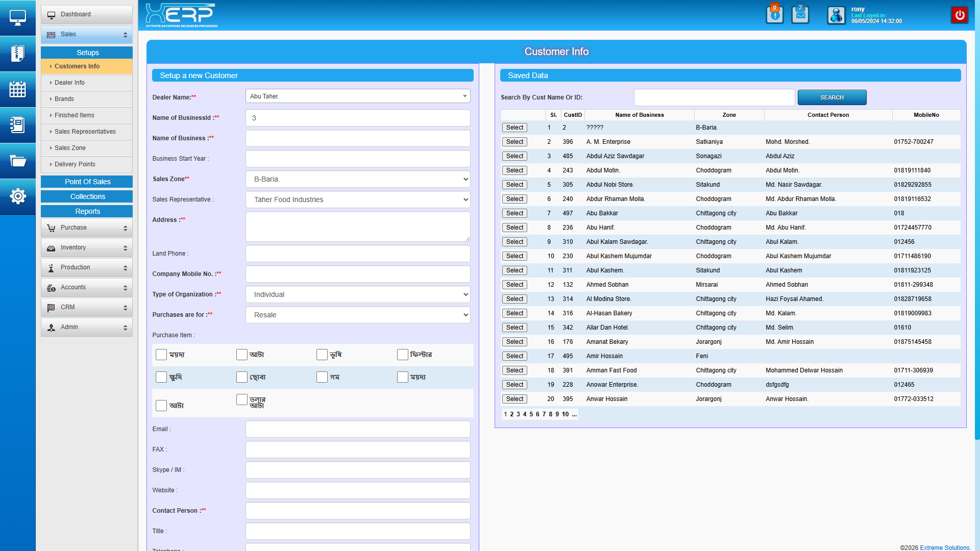Open the zipped archive sidebar icon
980x551 pixels.
click(x=17, y=54)
